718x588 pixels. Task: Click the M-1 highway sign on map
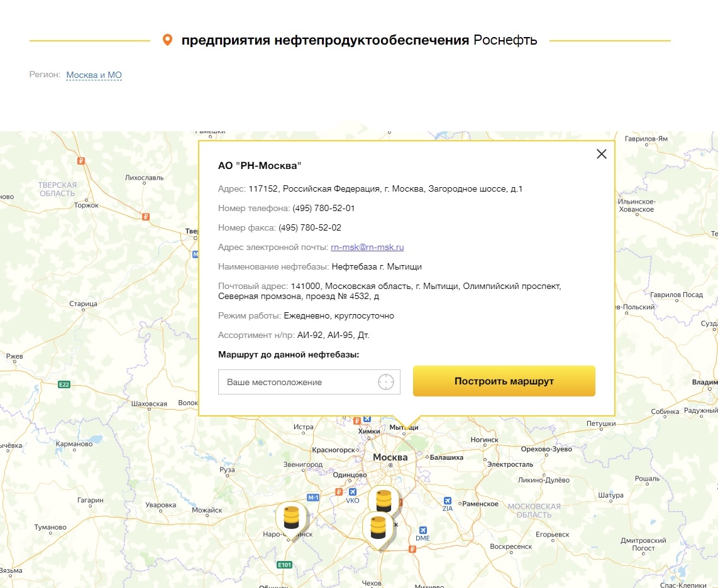pyautogui.click(x=312, y=498)
